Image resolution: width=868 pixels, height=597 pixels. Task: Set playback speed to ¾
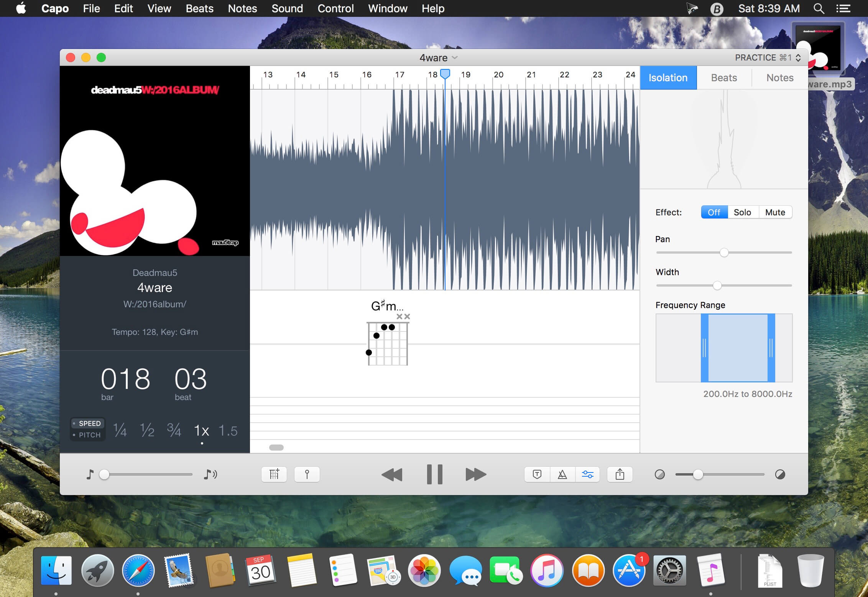pos(174,430)
